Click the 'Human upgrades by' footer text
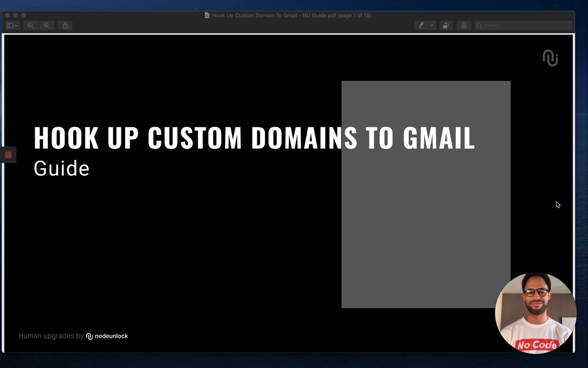588x368 pixels. click(x=51, y=336)
